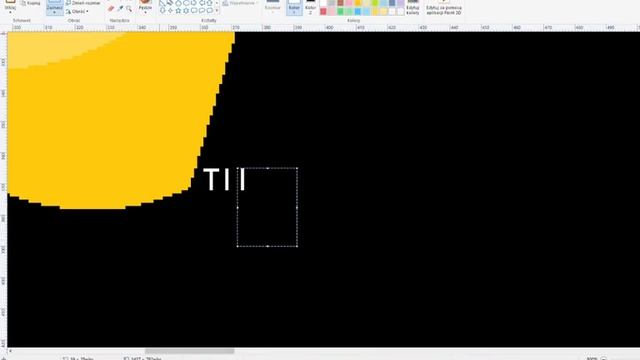
Task: Pick the bright blue swatch in bottom row
Action: pos(358,11)
